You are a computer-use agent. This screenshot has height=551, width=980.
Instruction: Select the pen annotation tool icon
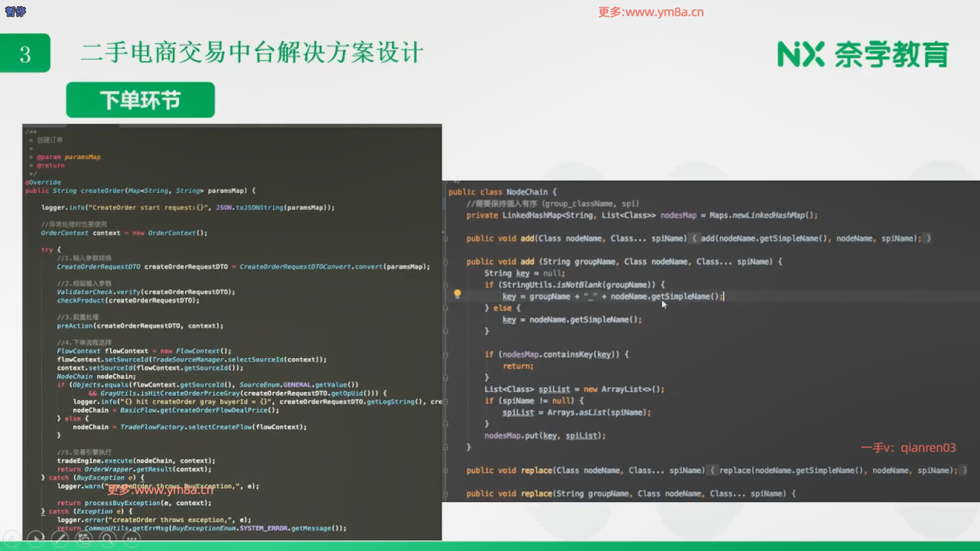tap(60, 538)
